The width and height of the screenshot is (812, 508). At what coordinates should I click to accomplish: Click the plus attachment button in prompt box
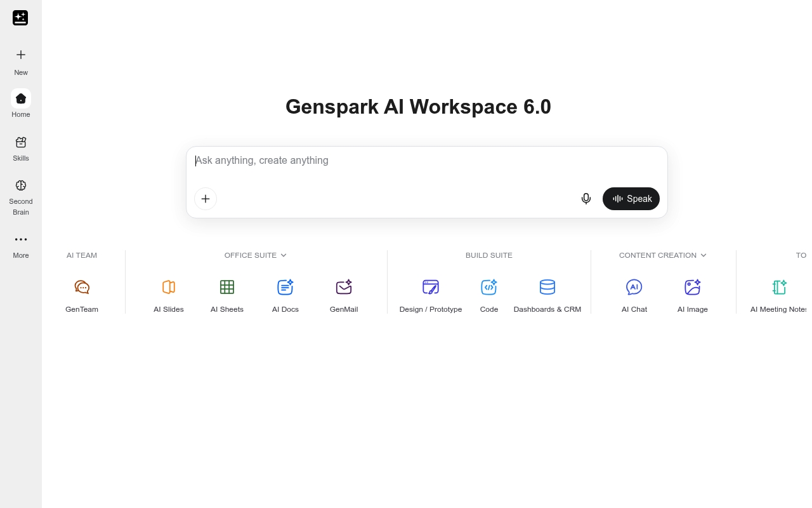[x=206, y=199]
